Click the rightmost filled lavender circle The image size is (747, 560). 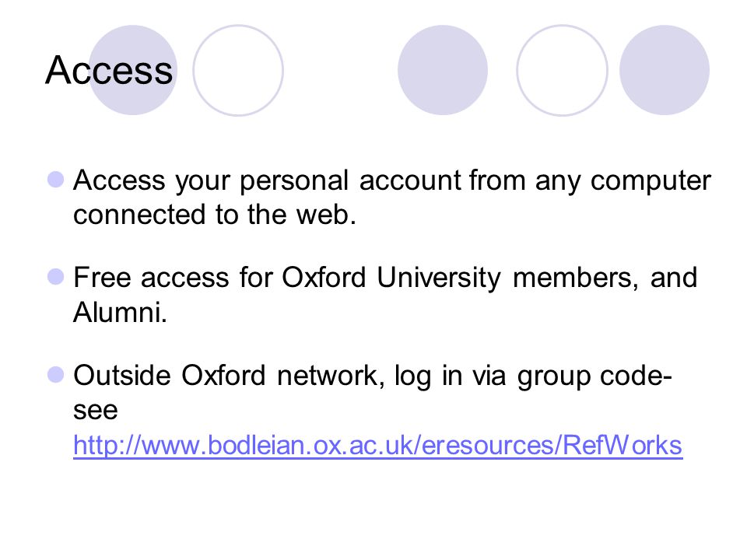665,70
